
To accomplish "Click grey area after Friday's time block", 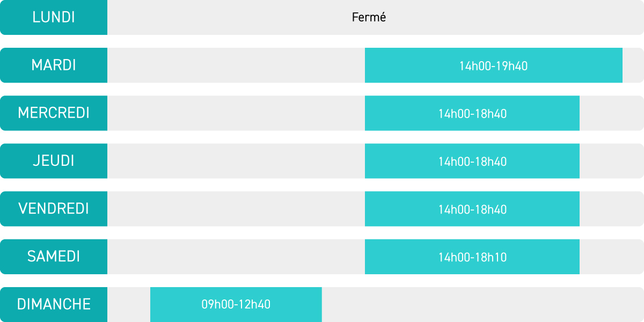I will tap(612, 208).
